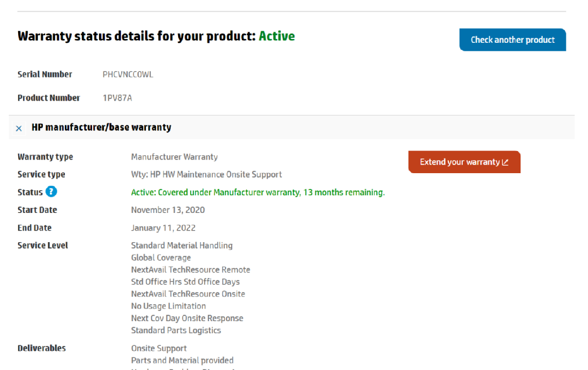This screenshot has width=588, height=370.
Task: Click the Onsite Support deliverable entry
Action: [x=159, y=348]
